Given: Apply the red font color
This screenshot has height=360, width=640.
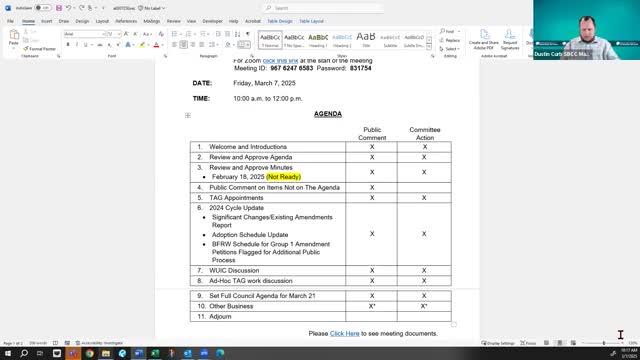Looking at the screenshot, I should tap(156, 44).
